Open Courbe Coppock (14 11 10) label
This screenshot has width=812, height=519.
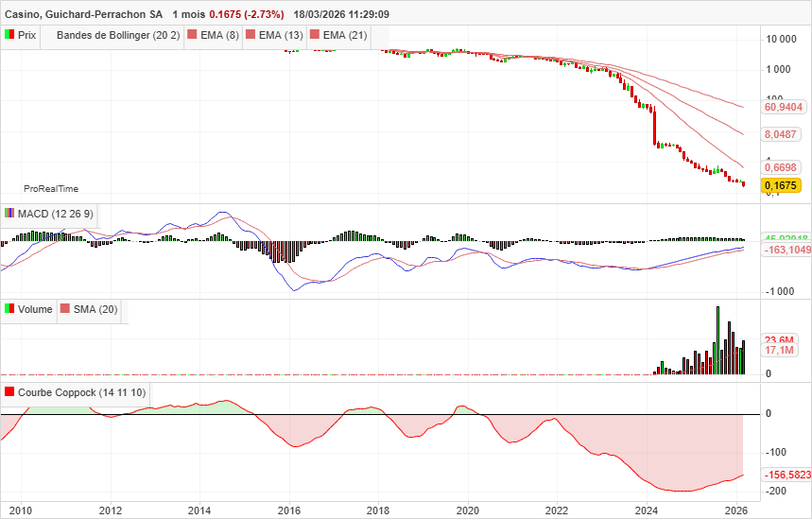[82, 392]
